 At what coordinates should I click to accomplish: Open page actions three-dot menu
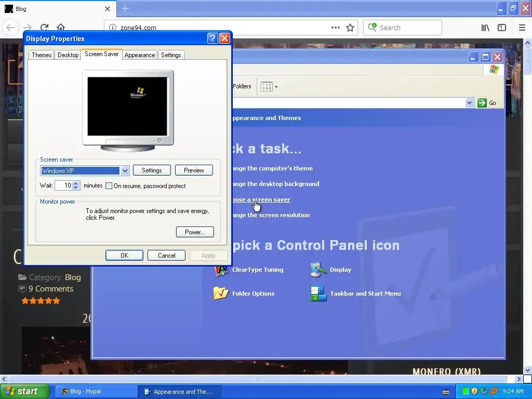pos(335,28)
